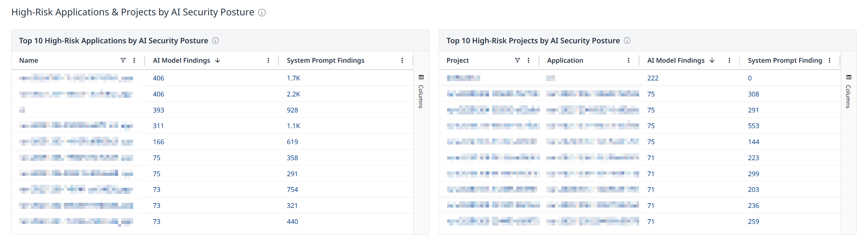Expand Columns side panel in projects table
Image resolution: width=868 pixels, height=243 pixels.
848,91
